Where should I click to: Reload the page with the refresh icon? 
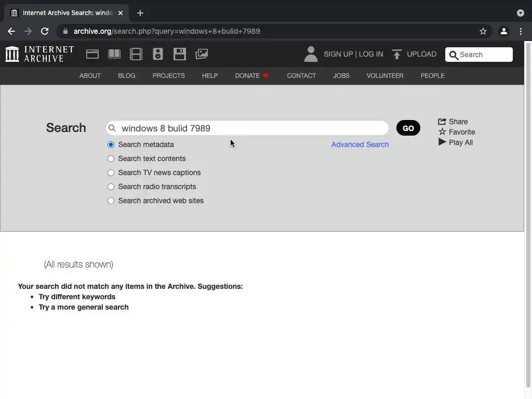[x=45, y=31]
